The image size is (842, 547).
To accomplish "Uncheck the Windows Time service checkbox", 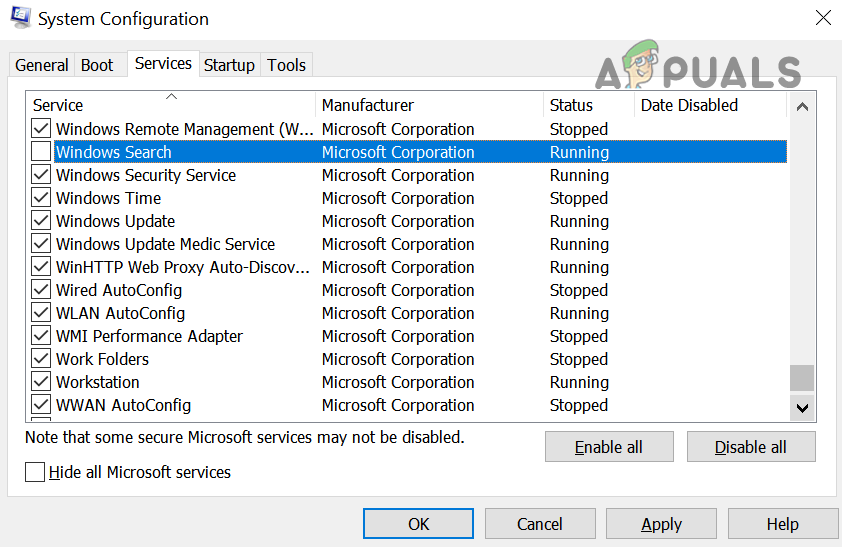I will coord(41,198).
